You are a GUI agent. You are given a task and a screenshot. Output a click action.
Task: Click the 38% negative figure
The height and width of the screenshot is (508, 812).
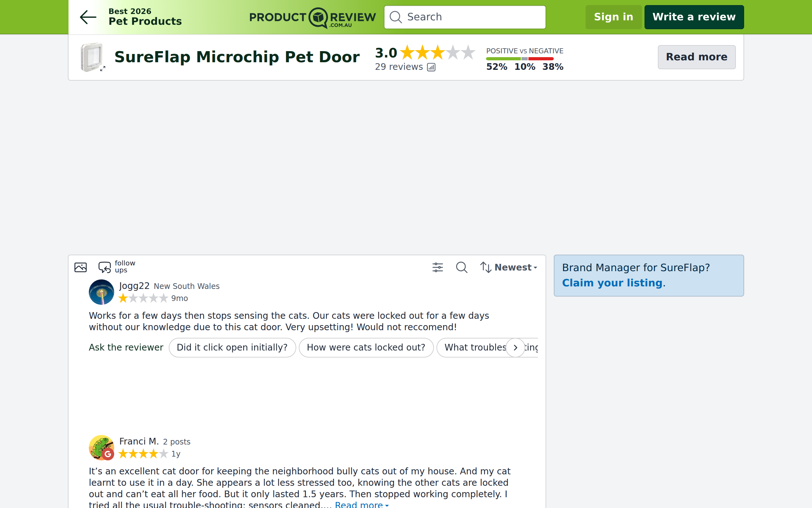[553, 67]
